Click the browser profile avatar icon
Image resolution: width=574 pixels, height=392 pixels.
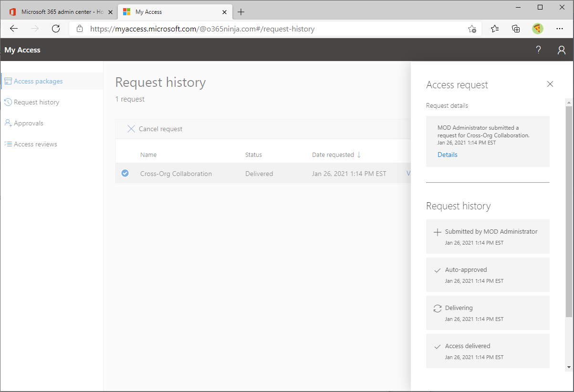[x=537, y=29]
